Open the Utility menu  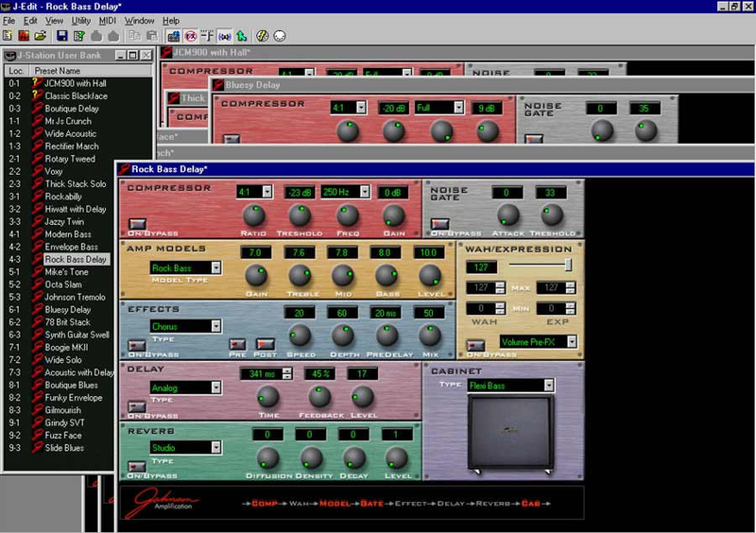click(x=80, y=21)
